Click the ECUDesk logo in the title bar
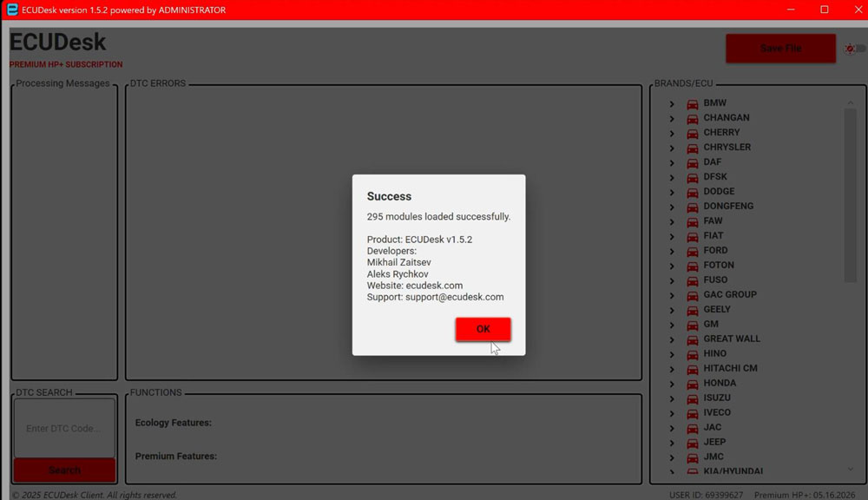This screenshot has height=500, width=868. 10,9
